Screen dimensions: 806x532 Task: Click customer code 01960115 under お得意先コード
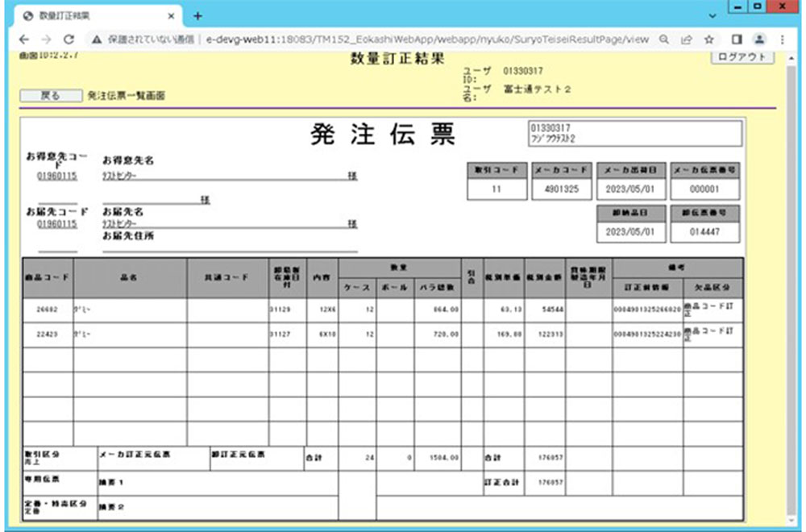pyautogui.click(x=57, y=177)
